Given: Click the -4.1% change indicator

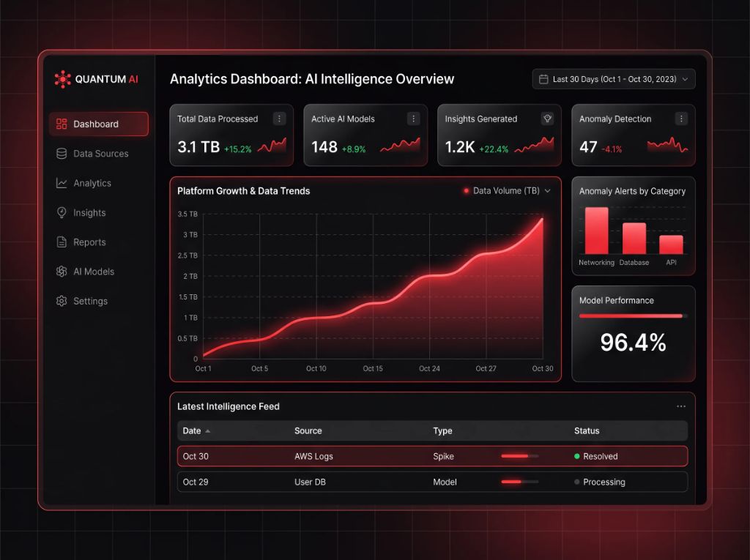Looking at the screenshot, I should 612,149.
